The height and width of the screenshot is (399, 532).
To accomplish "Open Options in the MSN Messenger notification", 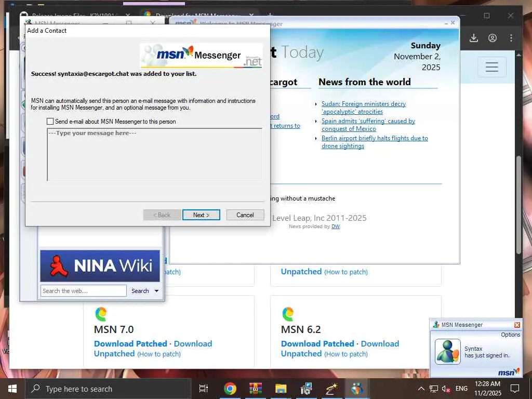I will pyautogui.click(x=510, y=335).
